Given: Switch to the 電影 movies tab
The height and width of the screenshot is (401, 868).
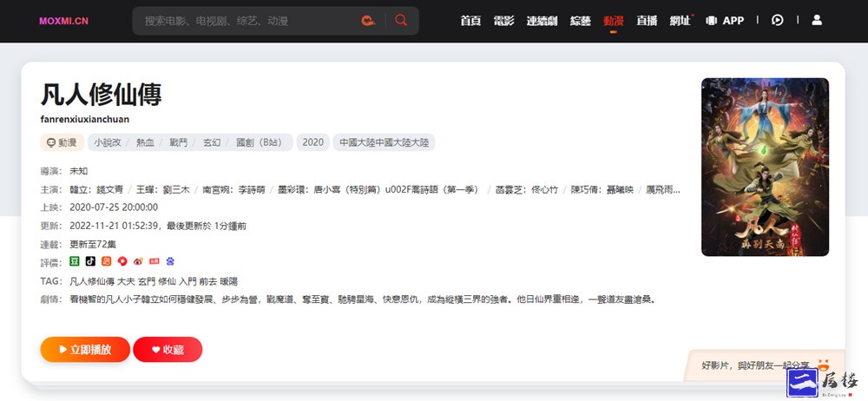Looking at the screenshot, I should click(503, 21).
